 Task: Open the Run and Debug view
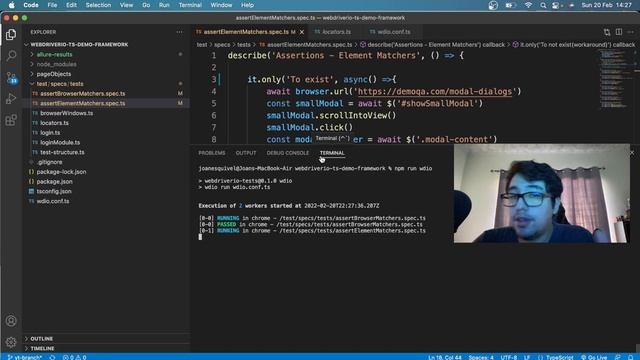[x=11, y=98]
